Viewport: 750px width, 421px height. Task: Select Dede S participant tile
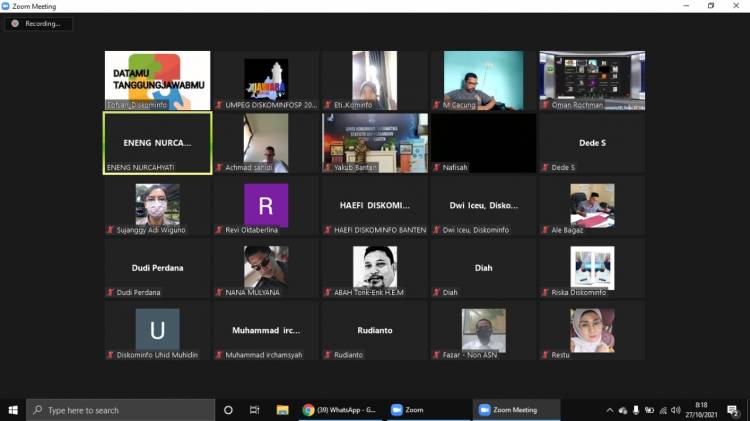pyautogui.click(x=592, y=143)
